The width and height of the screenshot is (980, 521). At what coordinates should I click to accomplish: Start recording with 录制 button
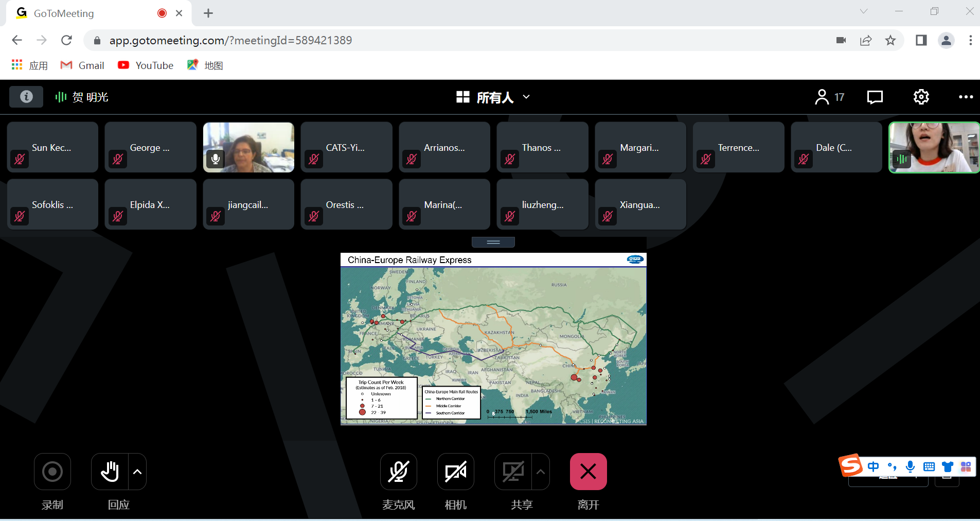point(52,472)
